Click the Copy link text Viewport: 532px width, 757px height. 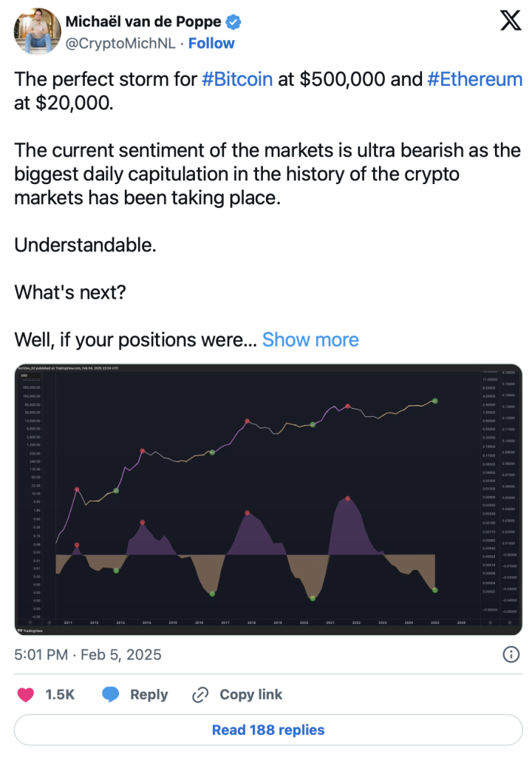pyautogui.click(x=250, y=694)
